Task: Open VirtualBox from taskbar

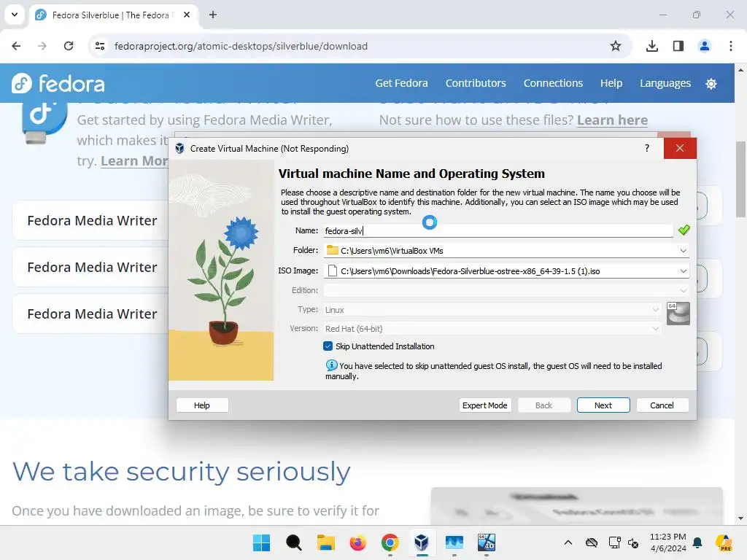Action: [422, 542]
